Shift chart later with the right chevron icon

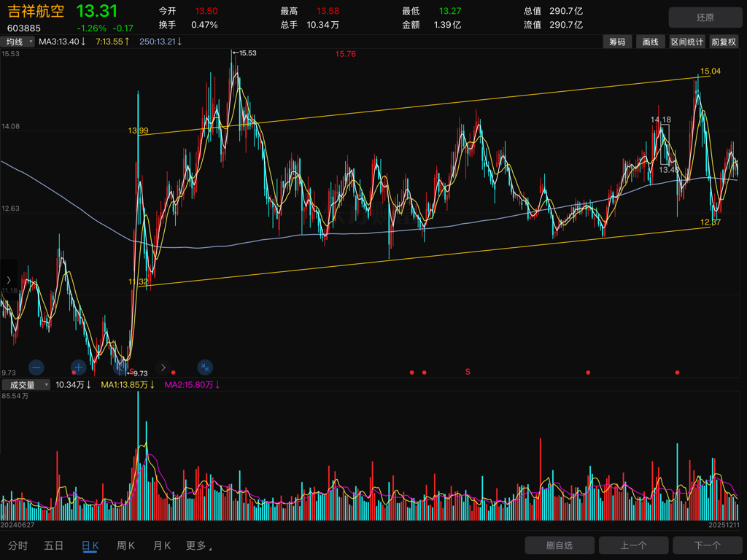[163, 367]
